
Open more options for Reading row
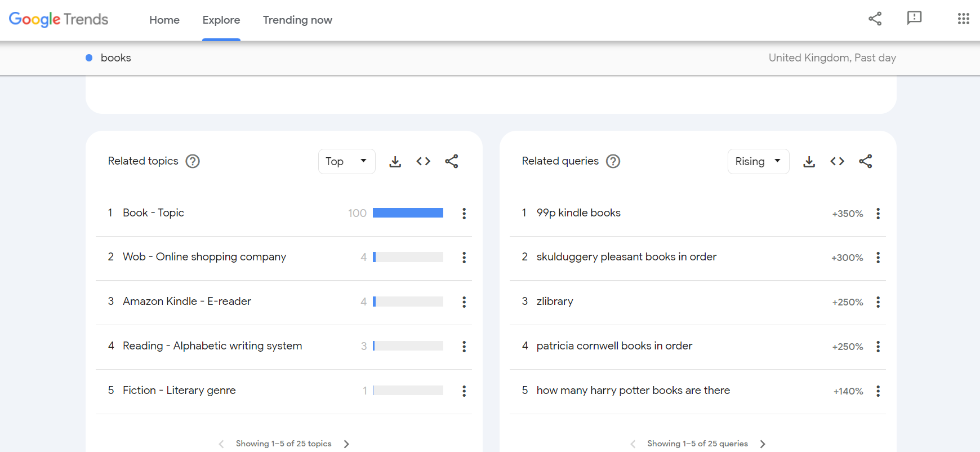click(464, 347)
